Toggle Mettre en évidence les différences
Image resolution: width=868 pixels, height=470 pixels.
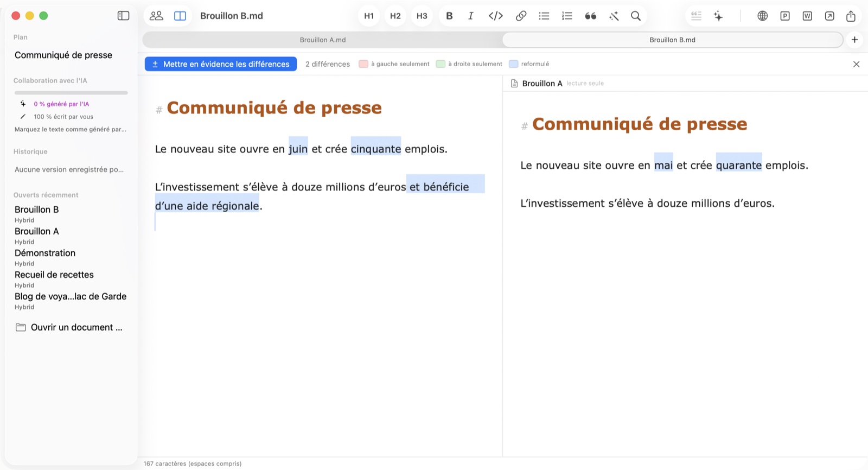[x=221, y=64]
